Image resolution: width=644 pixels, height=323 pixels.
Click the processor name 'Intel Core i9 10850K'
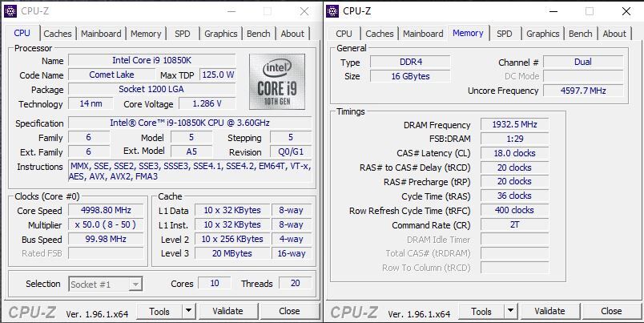coord(152,60)
